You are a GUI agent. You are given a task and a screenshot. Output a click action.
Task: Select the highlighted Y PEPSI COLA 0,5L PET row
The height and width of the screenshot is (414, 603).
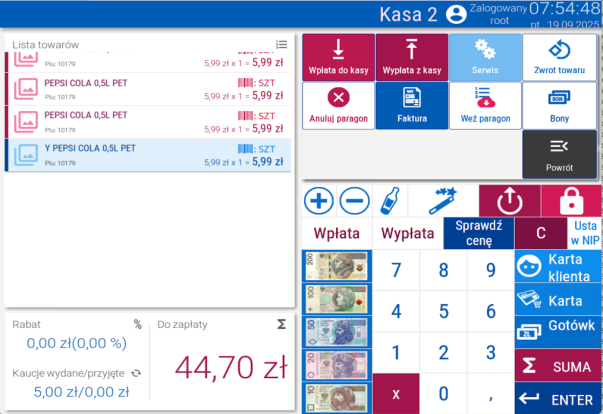point(148,155)
